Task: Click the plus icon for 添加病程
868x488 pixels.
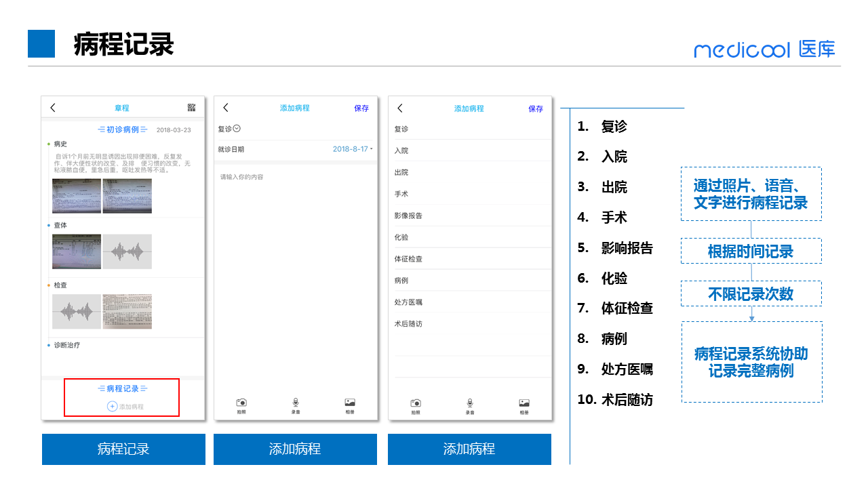Action: [112, 407]
